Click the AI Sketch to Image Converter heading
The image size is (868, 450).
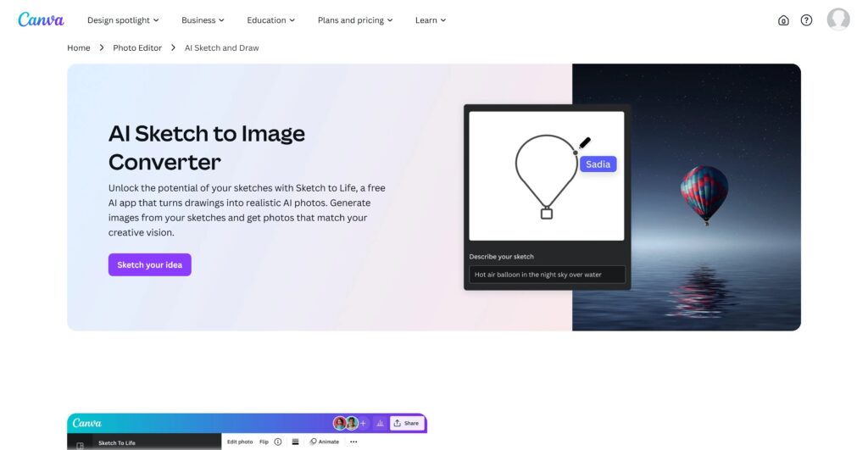[x=207, y=147]
